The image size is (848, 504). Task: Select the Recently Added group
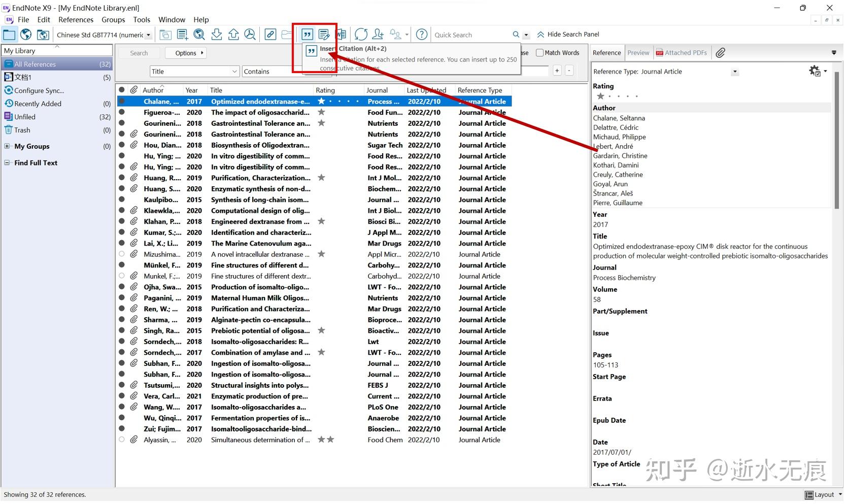click(57, 104)
